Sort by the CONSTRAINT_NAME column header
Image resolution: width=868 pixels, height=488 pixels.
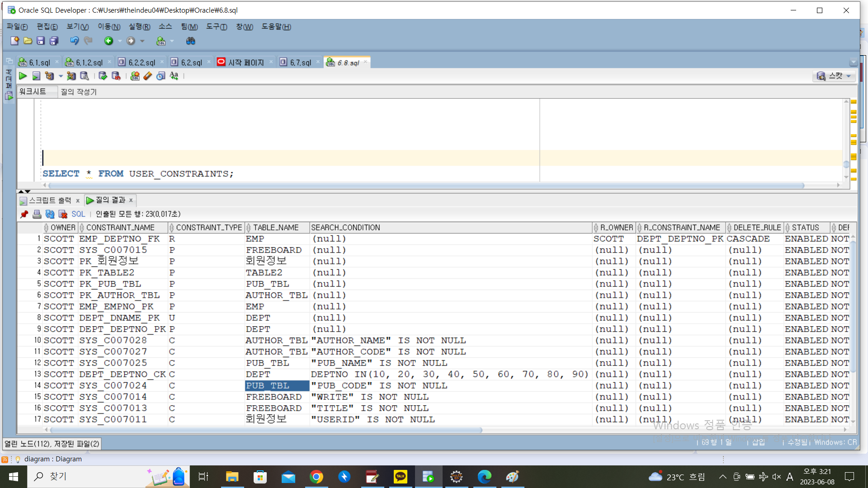coord(123,228)
